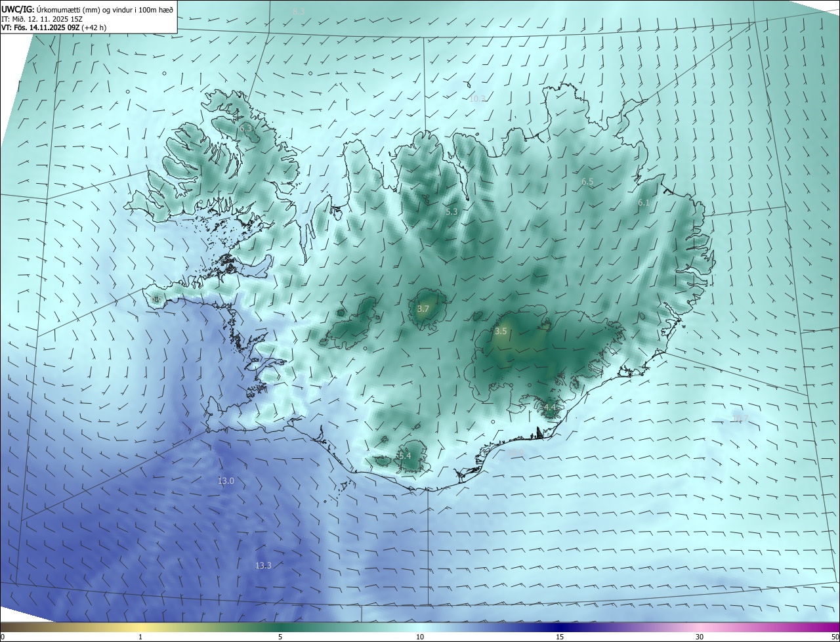Click the 30 tick on the color scale
840x642 pixels.
tap(700, 637)
